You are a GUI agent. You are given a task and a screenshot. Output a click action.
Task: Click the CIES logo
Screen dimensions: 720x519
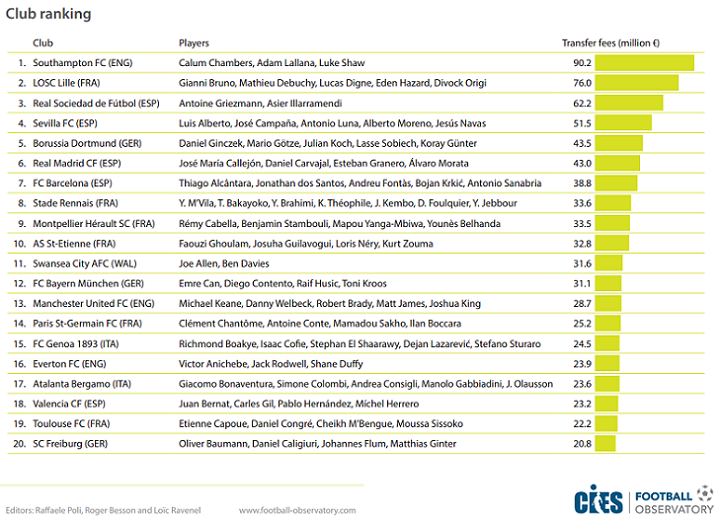[x=598, y=499]
